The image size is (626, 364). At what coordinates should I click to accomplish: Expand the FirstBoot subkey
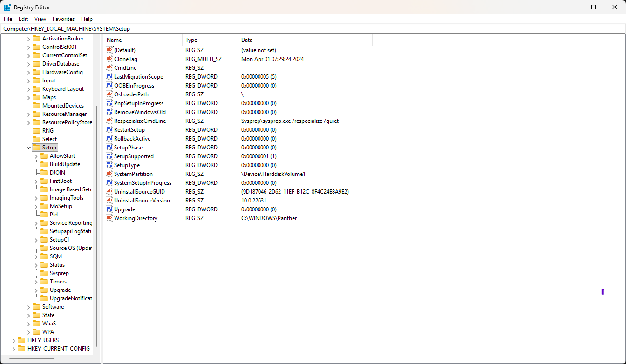(x=36, y=181)
